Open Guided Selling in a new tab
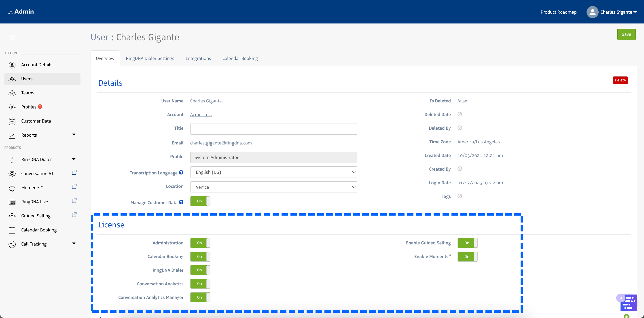Image resolution: width=644 pixels, height=318 pixels. pos(74,214)
